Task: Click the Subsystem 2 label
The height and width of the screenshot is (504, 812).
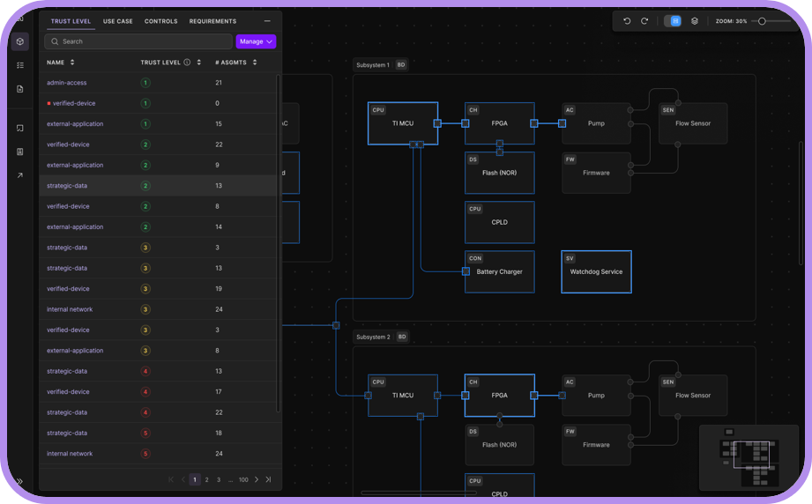Action: pyautogui.click(x=373, y=337)
